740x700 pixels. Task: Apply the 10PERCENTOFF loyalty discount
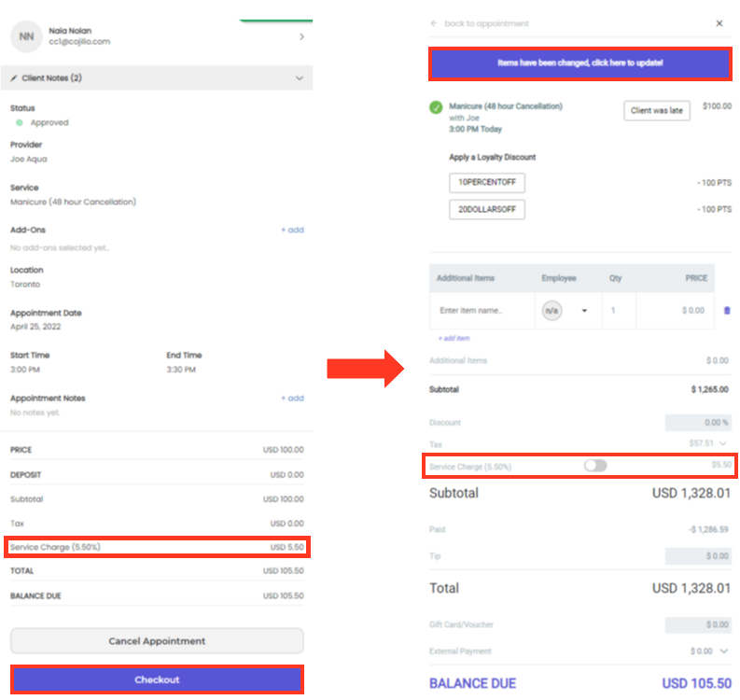(486, 182)
